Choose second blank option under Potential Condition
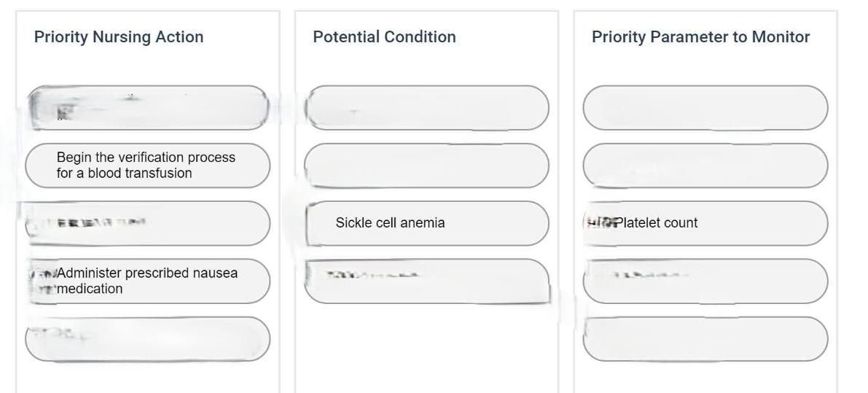The width and height of the screenshot is (868, 393). coord(426,166)
